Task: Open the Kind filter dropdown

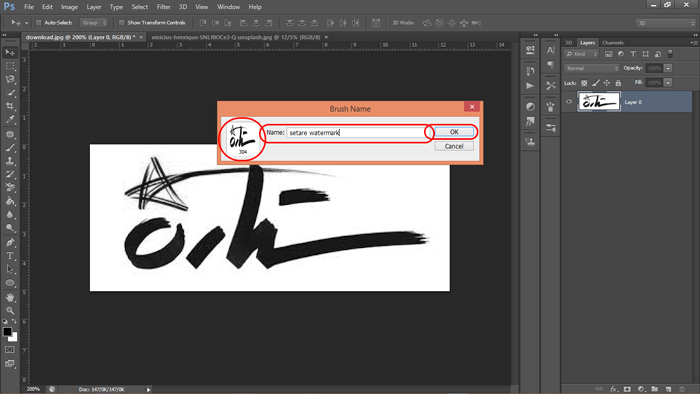Action: [x=581, y=54]
